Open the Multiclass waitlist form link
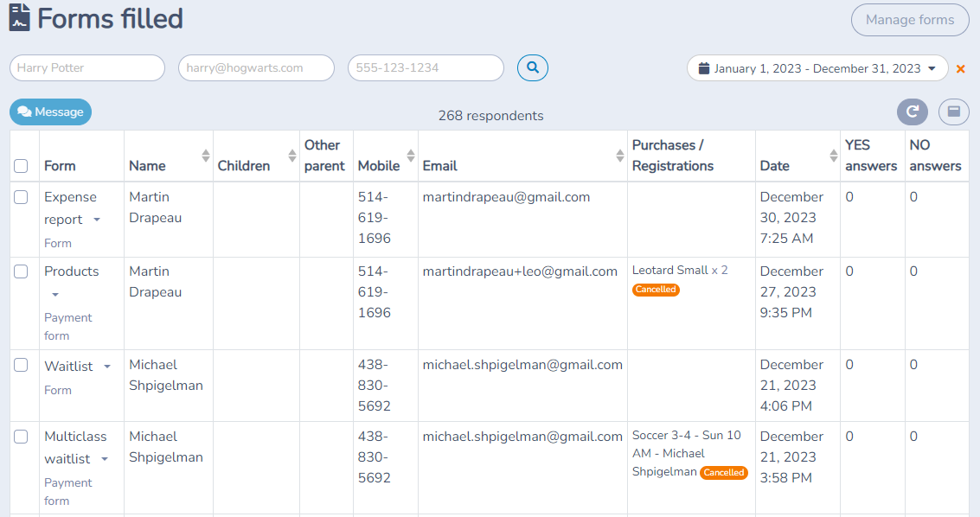 click(x=75, y=448)
